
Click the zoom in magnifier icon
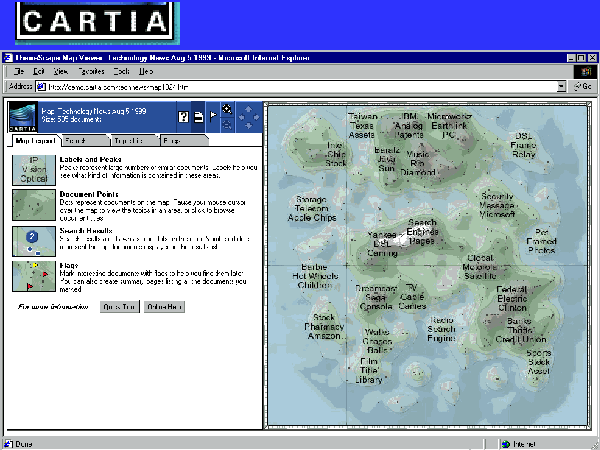tap(228, 108)
